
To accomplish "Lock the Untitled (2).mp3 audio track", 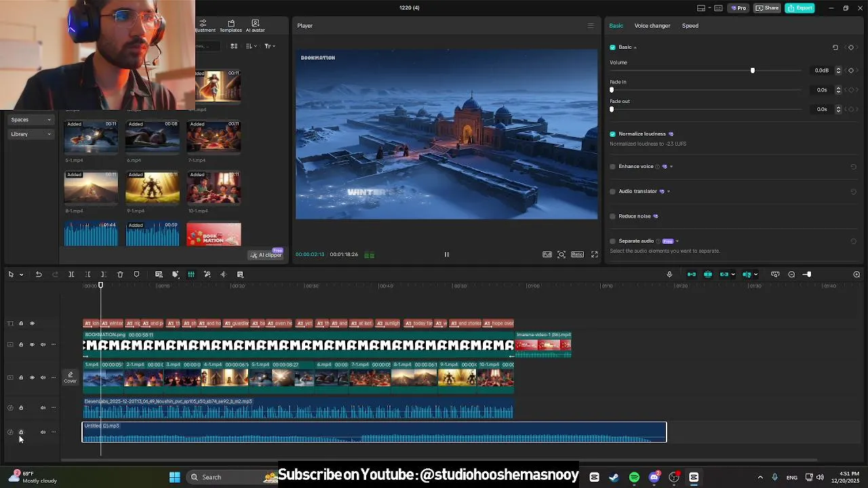I will click(x=21, y=432).
